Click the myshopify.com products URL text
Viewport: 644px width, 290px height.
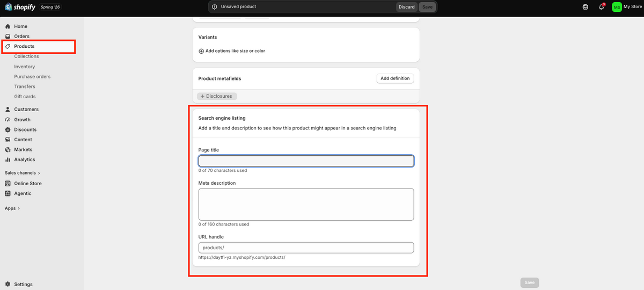241,257
